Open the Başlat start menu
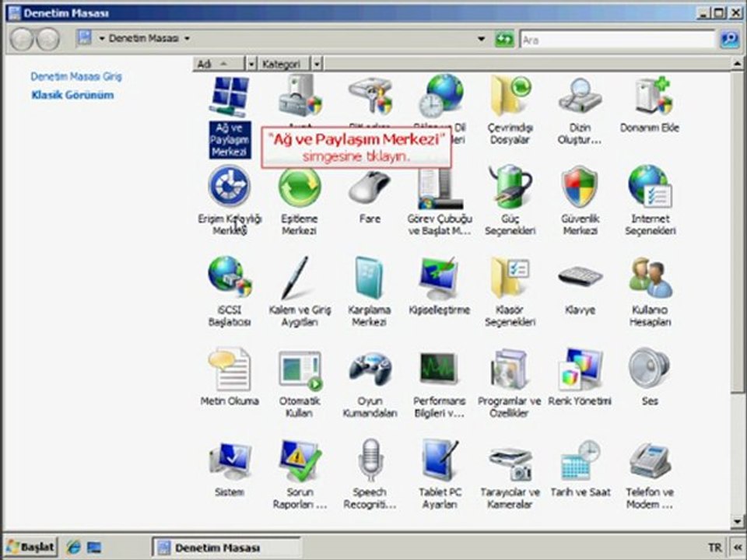 [31, 547]
